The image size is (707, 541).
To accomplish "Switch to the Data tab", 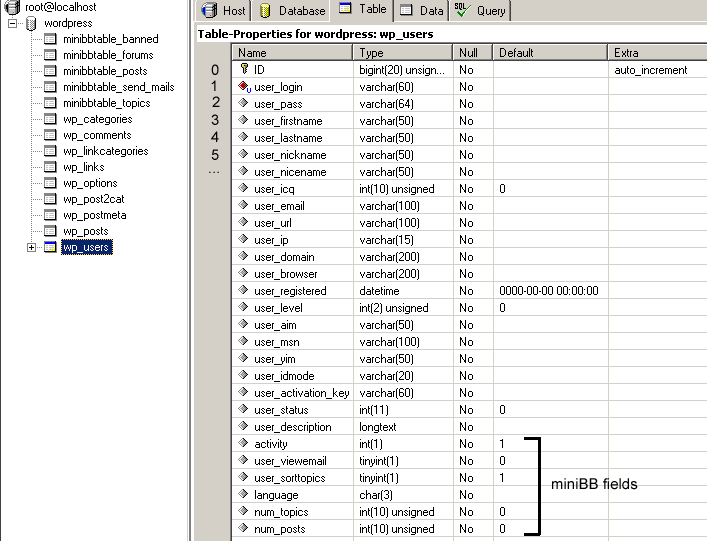I will tap(421, 10).
